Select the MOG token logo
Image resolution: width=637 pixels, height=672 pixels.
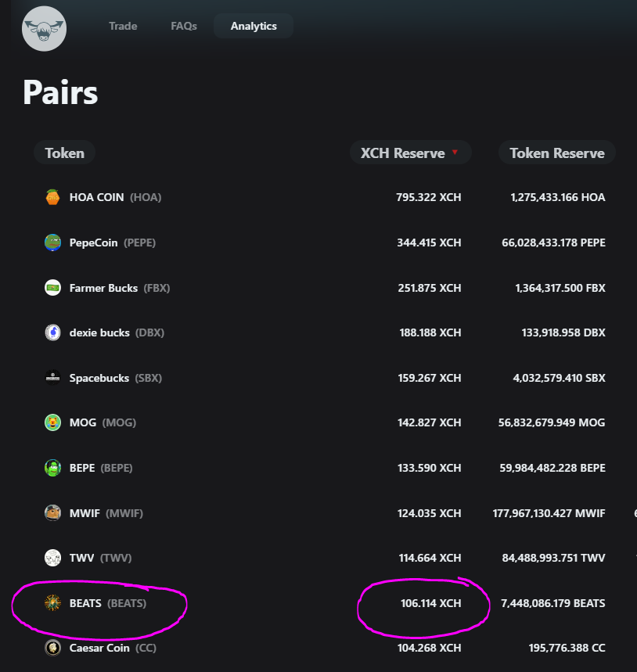click(52, 422)
